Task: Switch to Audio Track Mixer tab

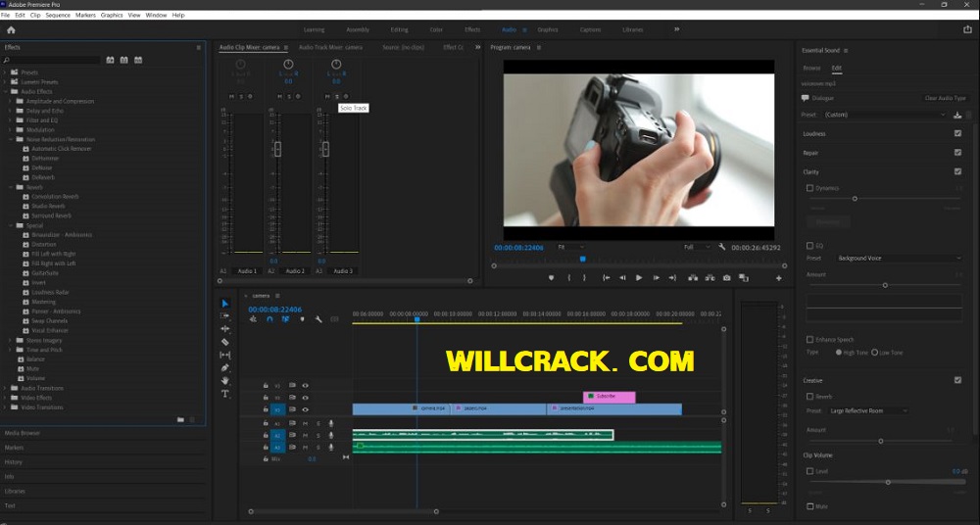Action: [x=330, y=47]
